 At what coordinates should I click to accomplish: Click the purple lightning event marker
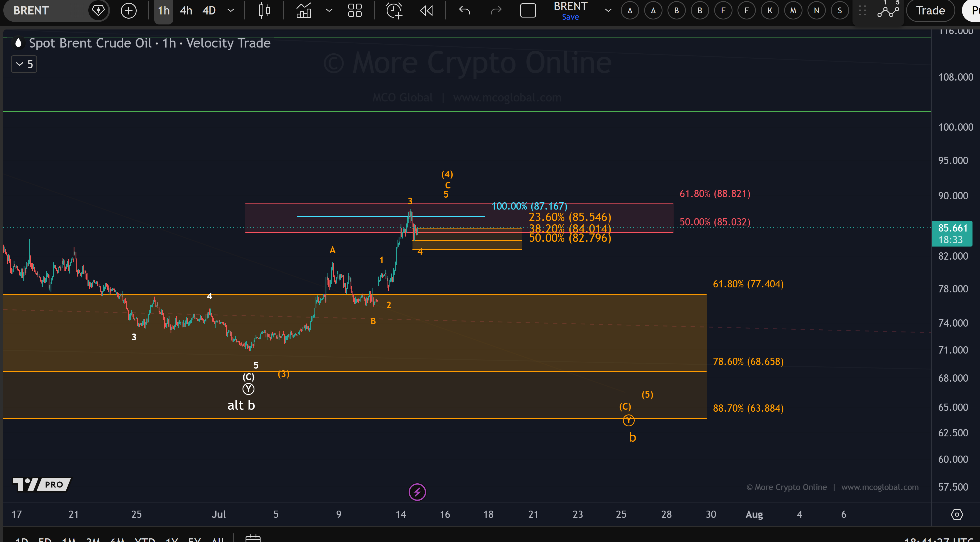point(417,492)
